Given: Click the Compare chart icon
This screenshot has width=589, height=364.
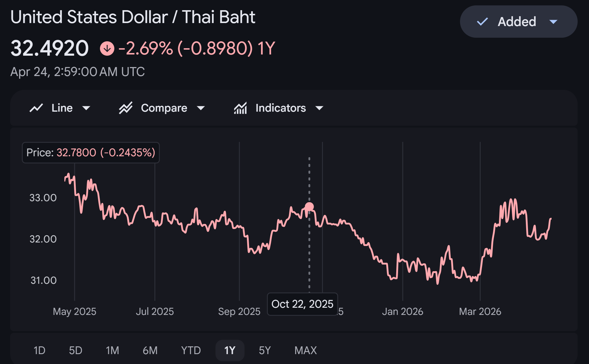Looking at the screenshot, I should point(126,108).
